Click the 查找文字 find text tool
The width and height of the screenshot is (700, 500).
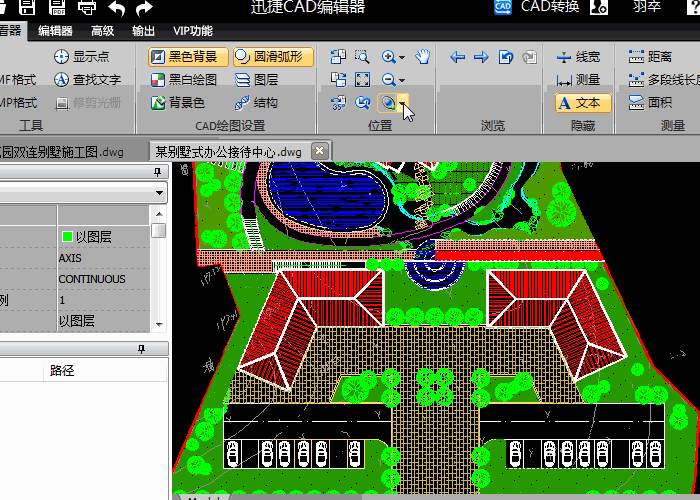pos(87,80)
